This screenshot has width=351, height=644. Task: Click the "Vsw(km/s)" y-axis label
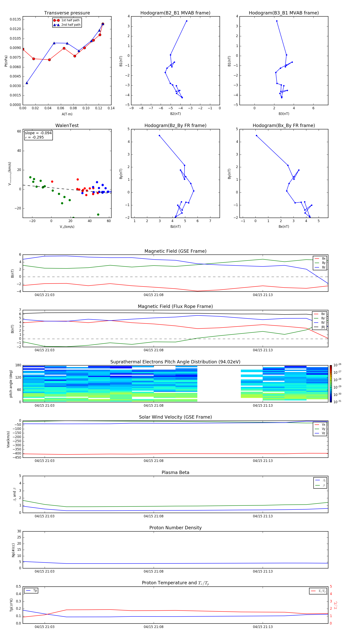pyautogui.click(x=8, y=439)
